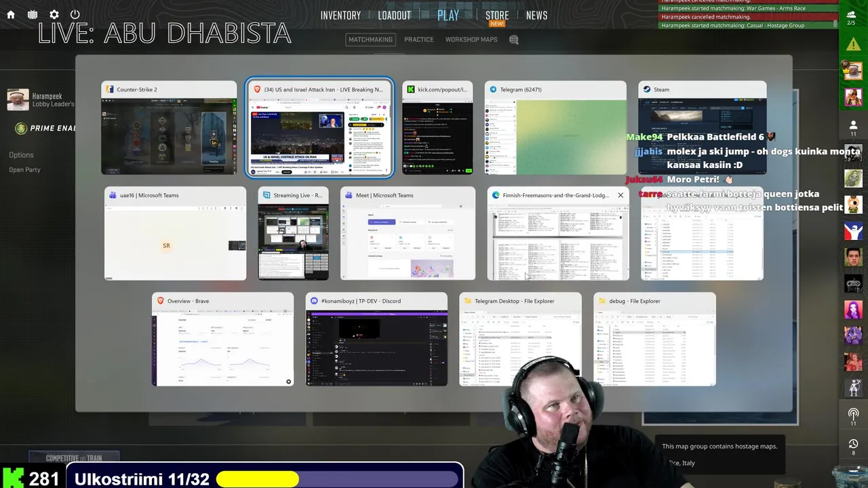Click Teams icon on uae16 window title
This screenshot has width=868, height=488.
(x=113, y=195)
